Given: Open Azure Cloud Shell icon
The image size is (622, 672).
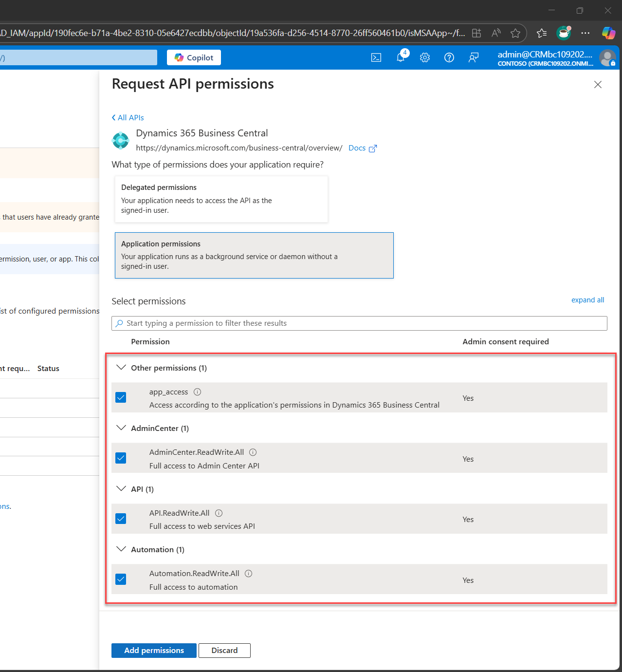Looking at the screenshot, I should coord(376,57).
